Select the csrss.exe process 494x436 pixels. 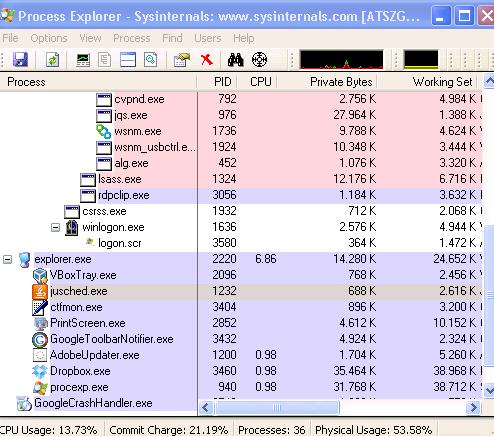[104, 211]
